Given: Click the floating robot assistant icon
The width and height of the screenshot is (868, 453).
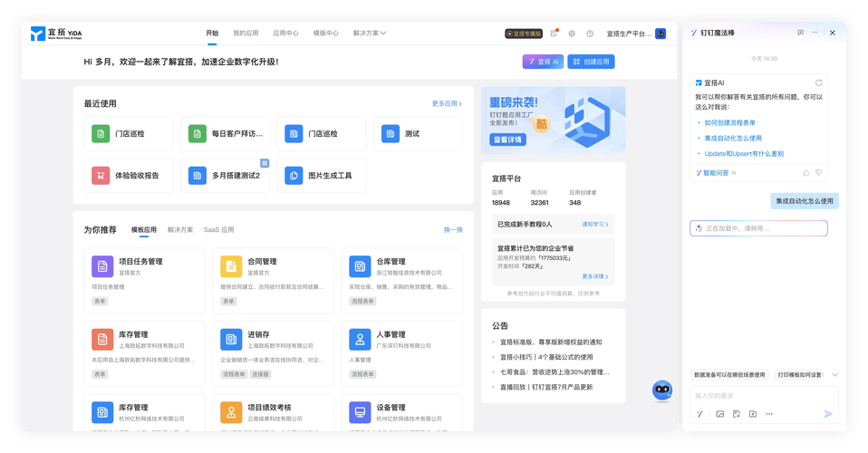Looking at the screenshot, I should [x=662, y=390].
